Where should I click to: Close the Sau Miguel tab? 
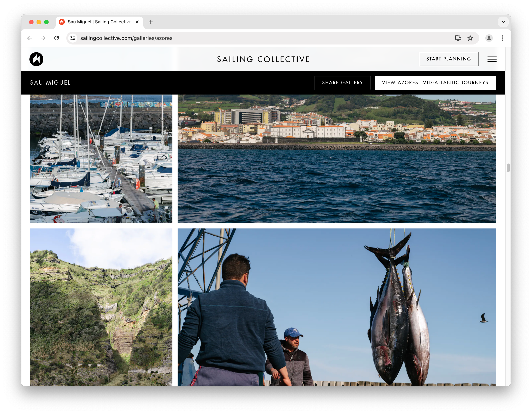pos(137,22)
